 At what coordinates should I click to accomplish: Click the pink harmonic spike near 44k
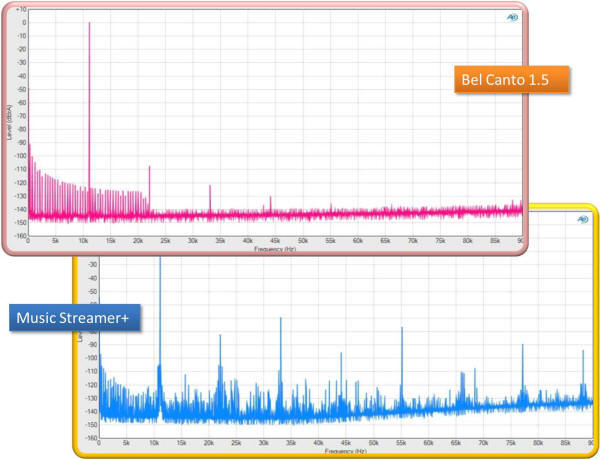coord(271,203)
